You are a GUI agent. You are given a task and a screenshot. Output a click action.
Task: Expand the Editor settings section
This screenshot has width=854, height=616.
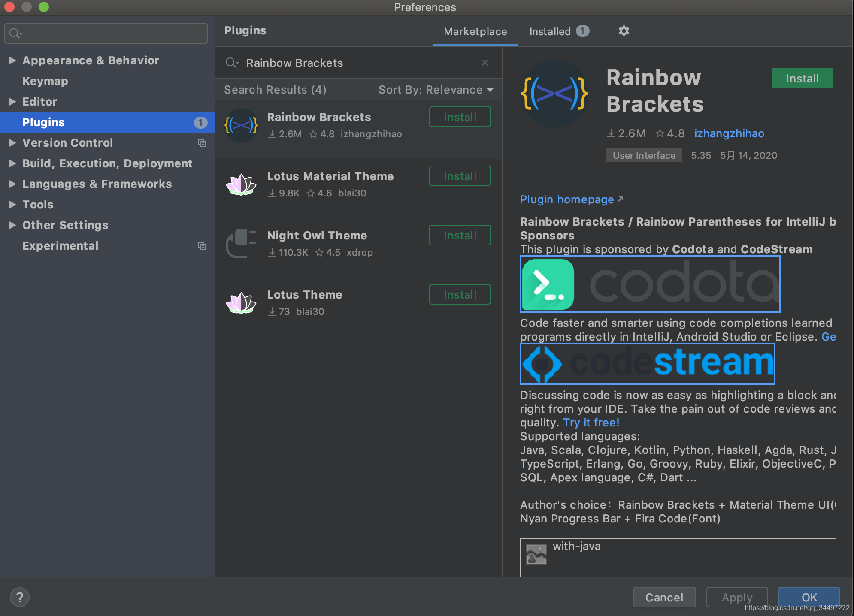pyautogui.click(x=12, y=102)
